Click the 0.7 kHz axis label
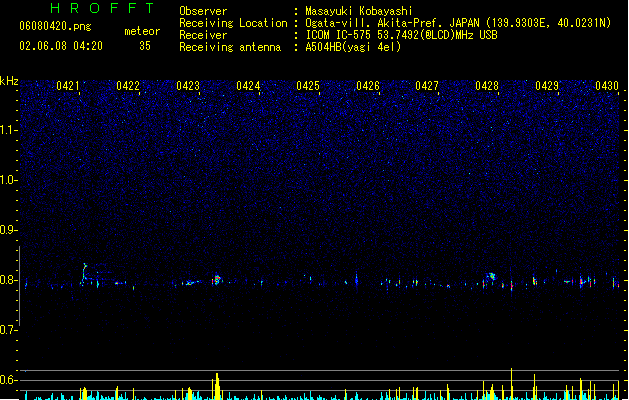 pos(8,330)
